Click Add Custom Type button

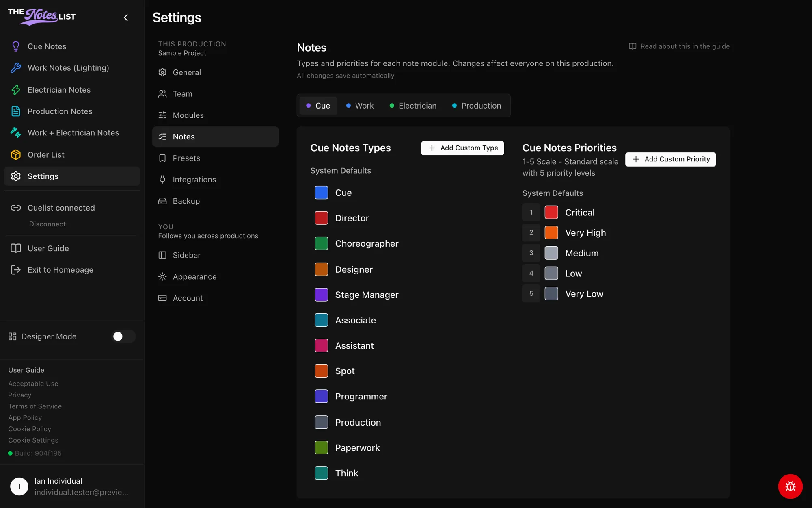[462, 148]
